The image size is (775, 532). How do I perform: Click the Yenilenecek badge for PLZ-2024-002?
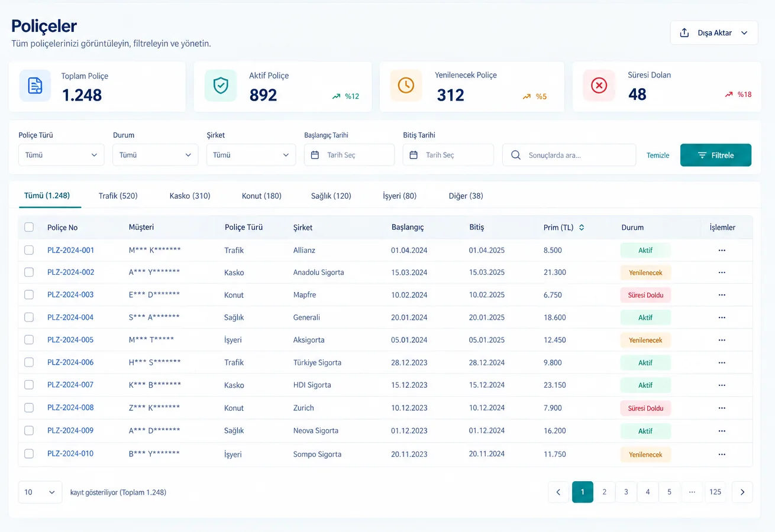(646, 273)
